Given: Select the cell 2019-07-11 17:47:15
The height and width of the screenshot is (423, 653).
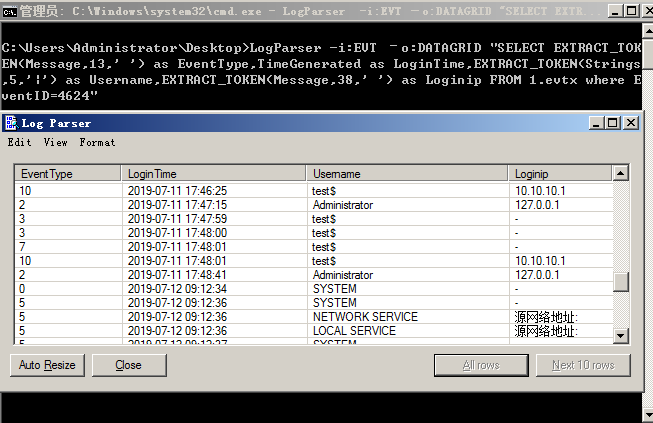Looking at the screenshot, I should (214, 205).
